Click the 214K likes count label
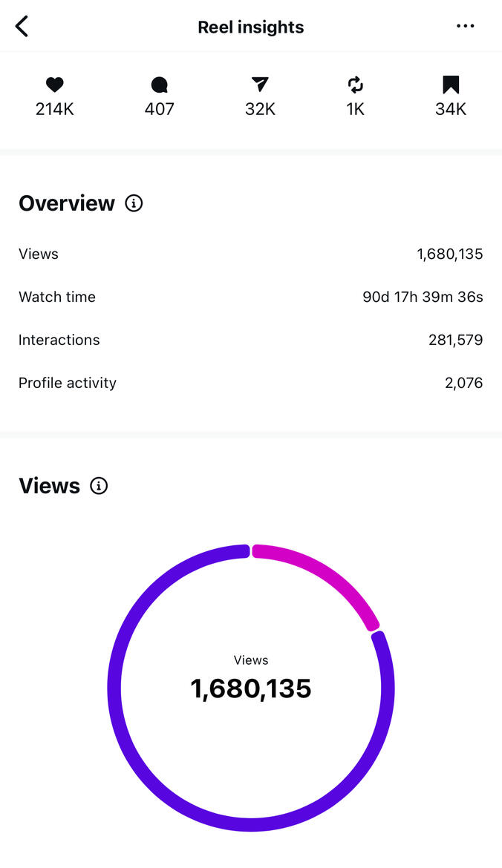 coord(54,109)
